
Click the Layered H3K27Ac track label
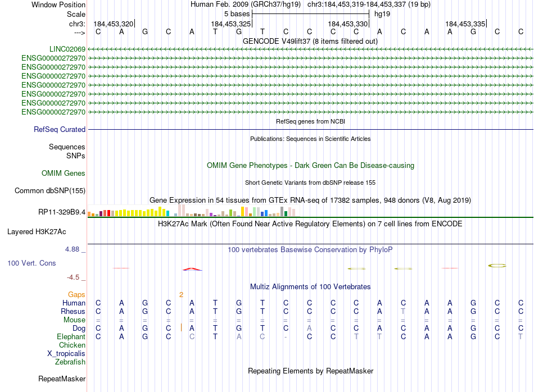tap(37, 232)
